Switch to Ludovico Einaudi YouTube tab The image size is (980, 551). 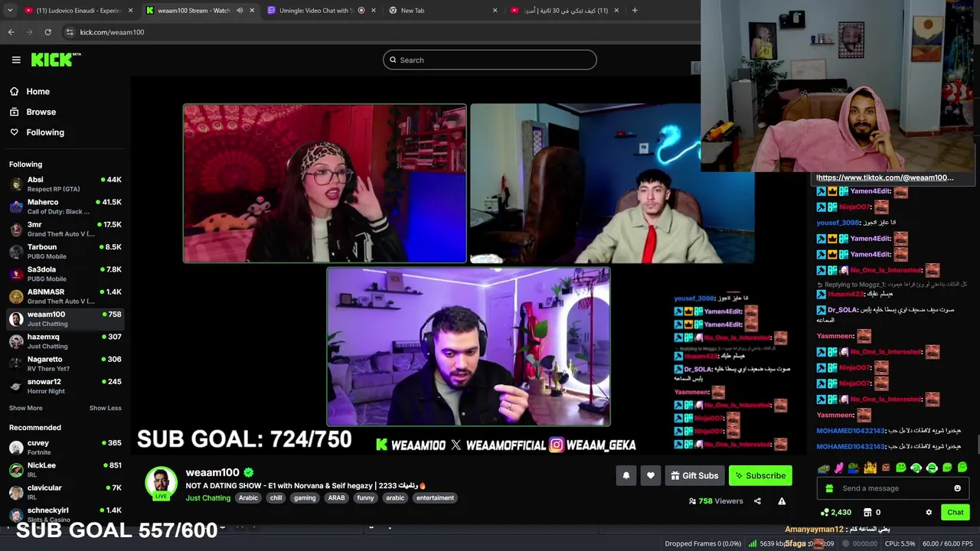click(79, 11)
